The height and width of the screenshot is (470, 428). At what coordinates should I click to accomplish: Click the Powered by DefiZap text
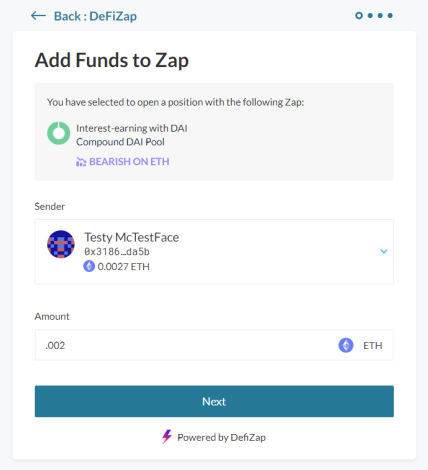point(221,437)
